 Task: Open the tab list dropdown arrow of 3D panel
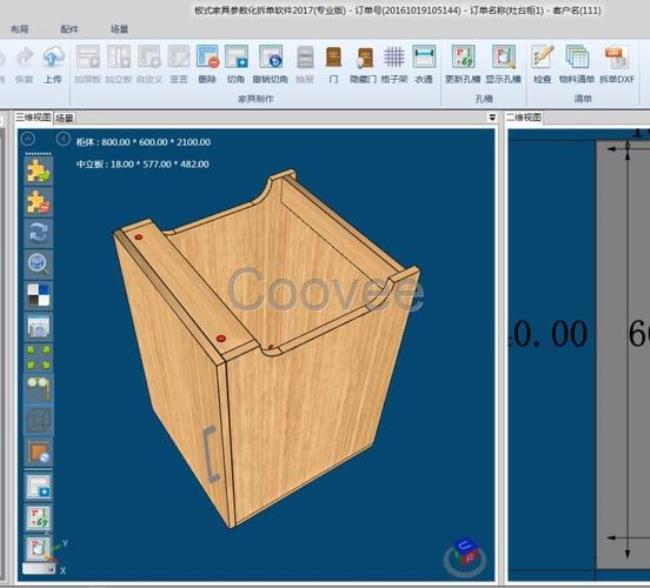point(492,117)
